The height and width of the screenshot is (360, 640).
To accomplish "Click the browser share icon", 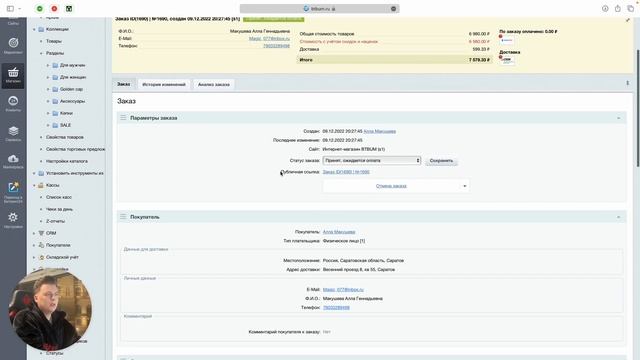I will pos(618,9).
